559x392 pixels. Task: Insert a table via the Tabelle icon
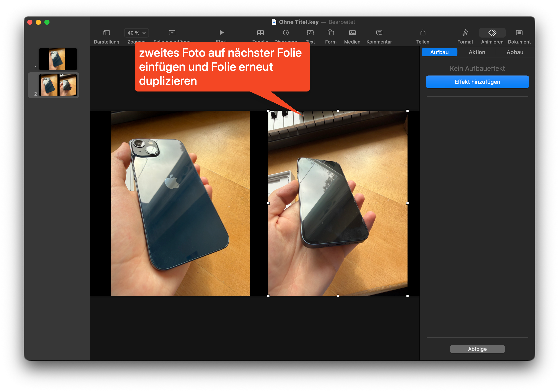coord(260,33)
